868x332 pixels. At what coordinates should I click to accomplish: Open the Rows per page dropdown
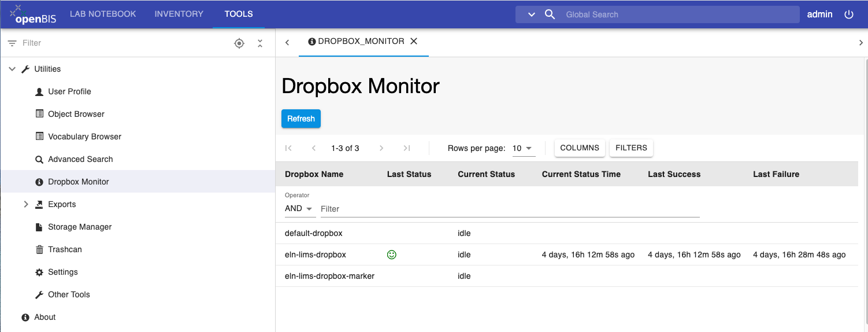(x=524, y=148)
